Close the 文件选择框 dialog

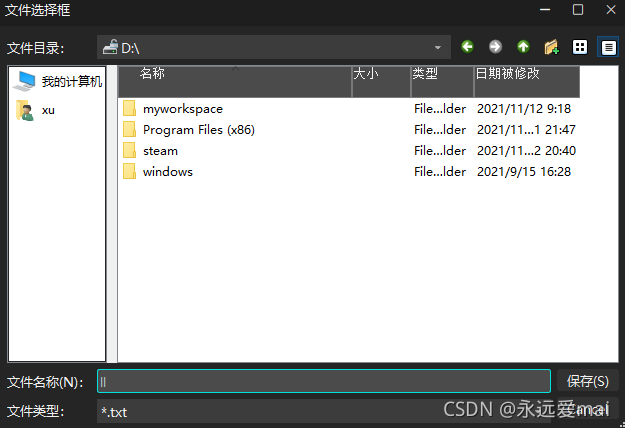[610, 10]
